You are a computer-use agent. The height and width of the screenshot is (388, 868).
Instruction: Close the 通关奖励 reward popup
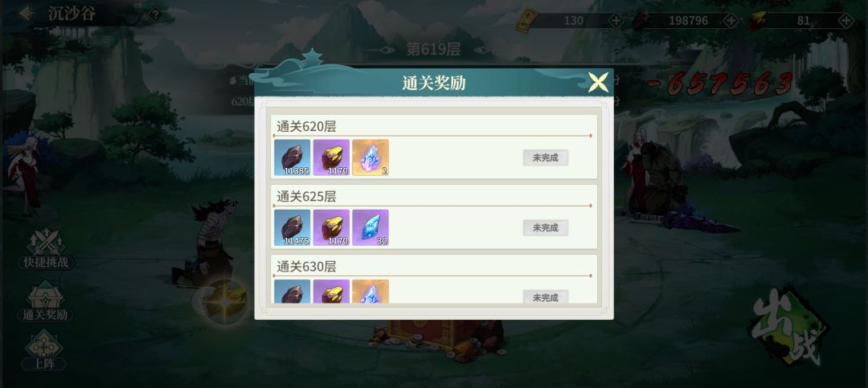[x=599, y=83]
